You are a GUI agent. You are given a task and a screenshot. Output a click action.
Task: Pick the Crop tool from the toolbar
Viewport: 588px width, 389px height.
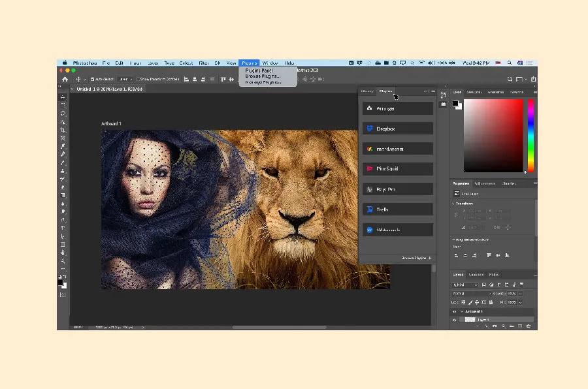62,130
